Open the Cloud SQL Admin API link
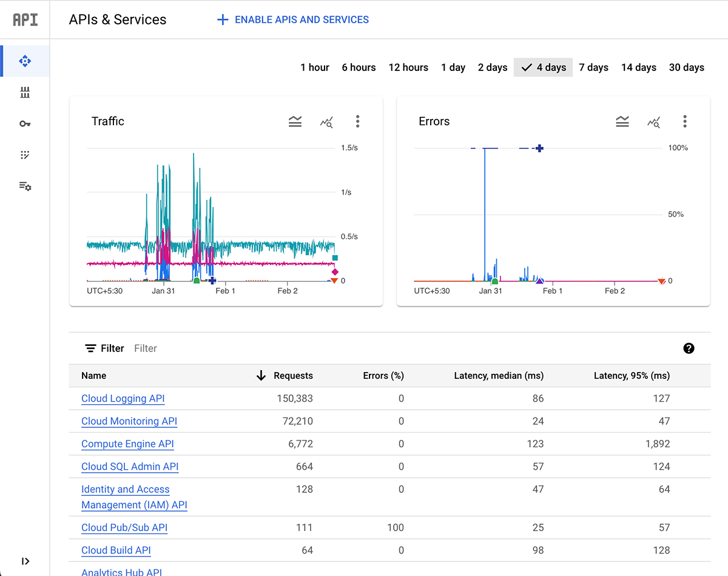728x576 pixels. 130,467
